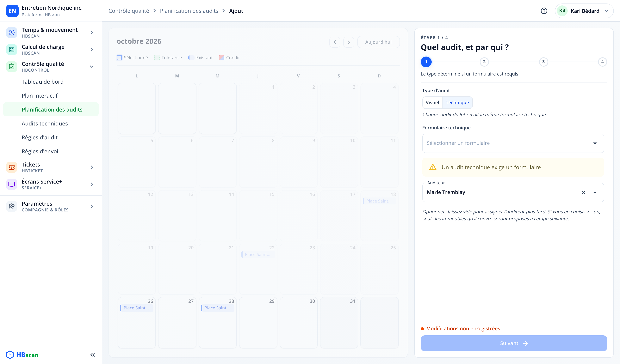
Task: Expand the Tickets section chevron
Action: tap(92, 167)
